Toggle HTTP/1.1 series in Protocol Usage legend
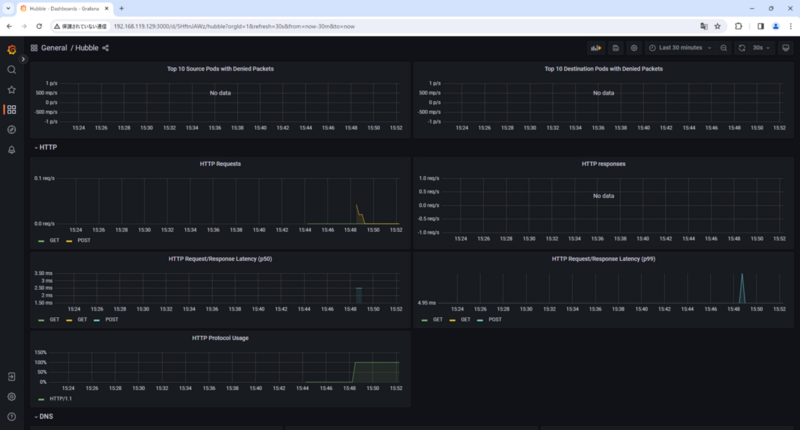 pyautogui.click(x=60, y=399)
